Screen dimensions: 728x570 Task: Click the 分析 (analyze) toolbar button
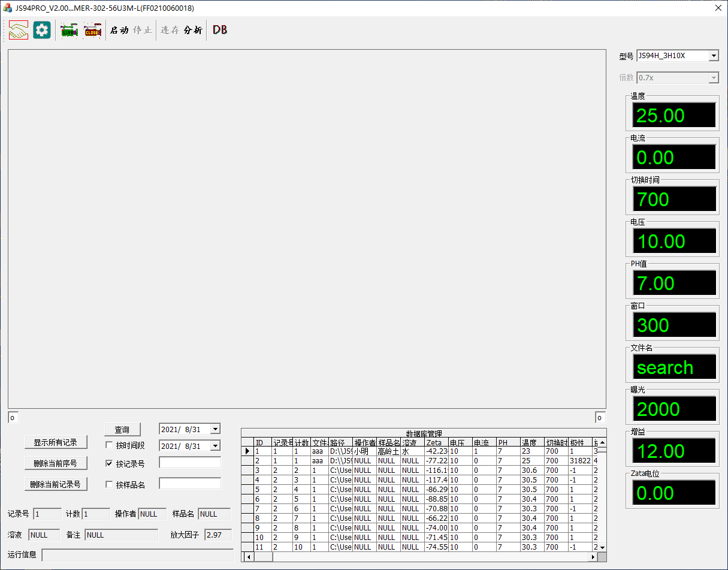[x=193, y=31]
